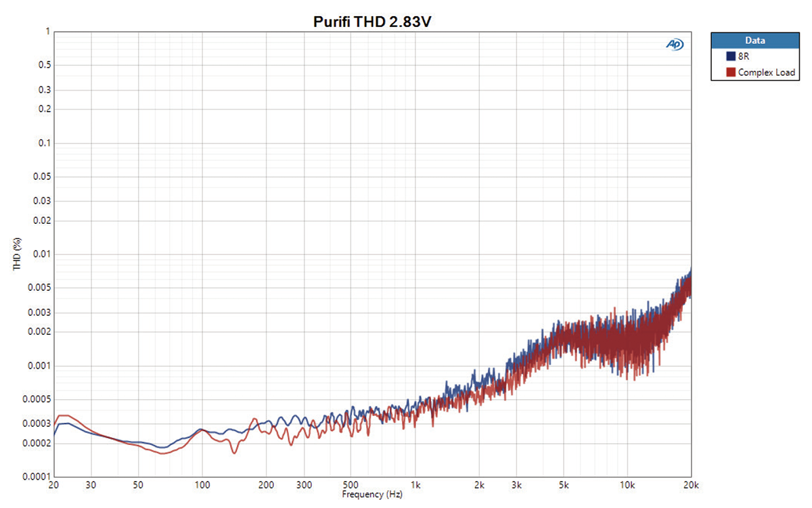Click the blue 8R legend color swatch
The height and width of the screenshot is (508, 812).
730,56
